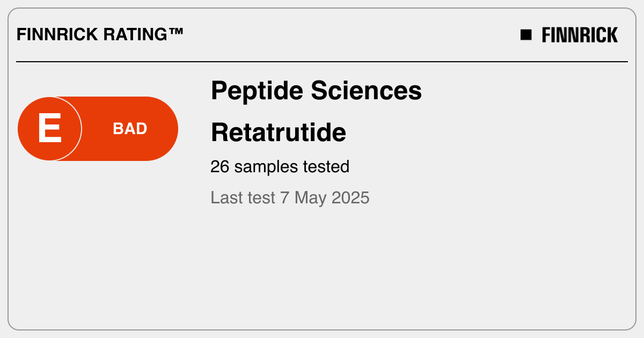Image resolution: width=644 pixels, height=338 pixels.
Task: Click the Last test 7 May 2025 line
Action: [290, 198]
